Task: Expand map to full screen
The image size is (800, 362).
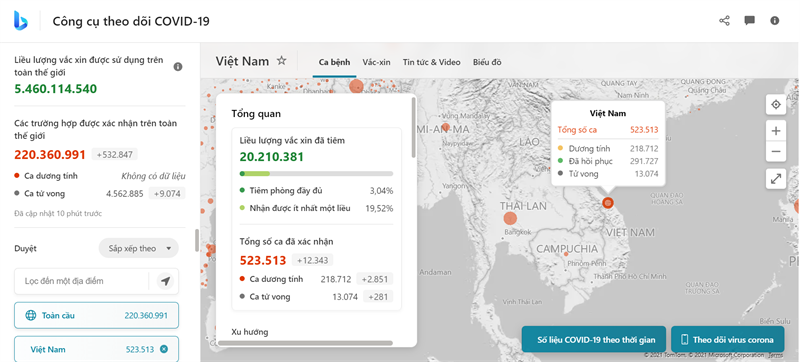Action: tap(776, 179)
